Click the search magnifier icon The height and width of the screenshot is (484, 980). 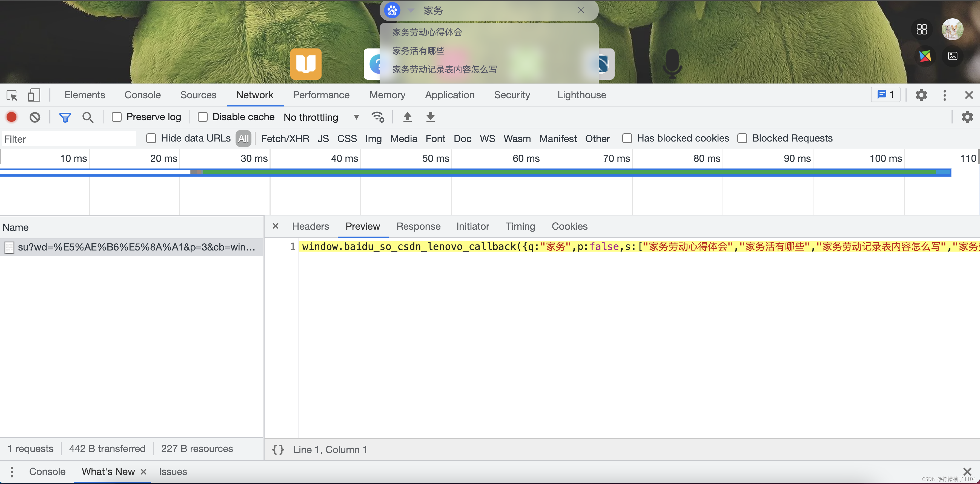click(87, 117)
